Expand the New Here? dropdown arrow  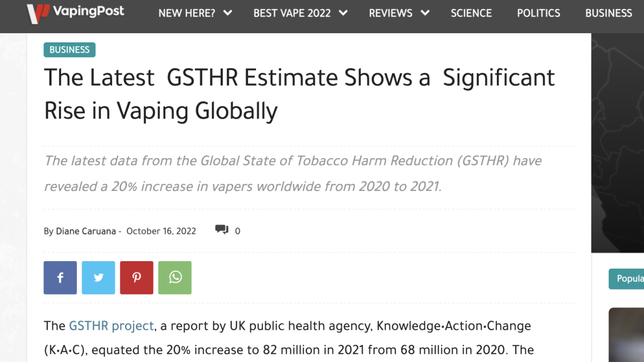228,13
